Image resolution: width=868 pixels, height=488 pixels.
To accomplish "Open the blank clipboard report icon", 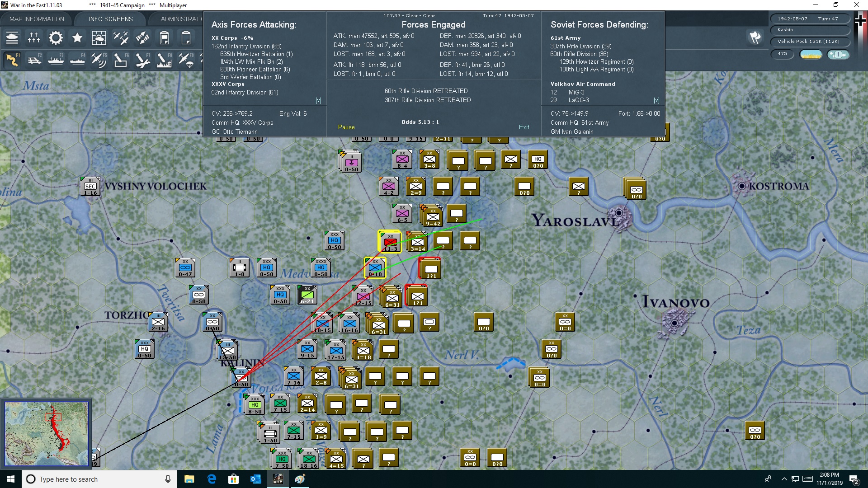I will pos(186,38).
